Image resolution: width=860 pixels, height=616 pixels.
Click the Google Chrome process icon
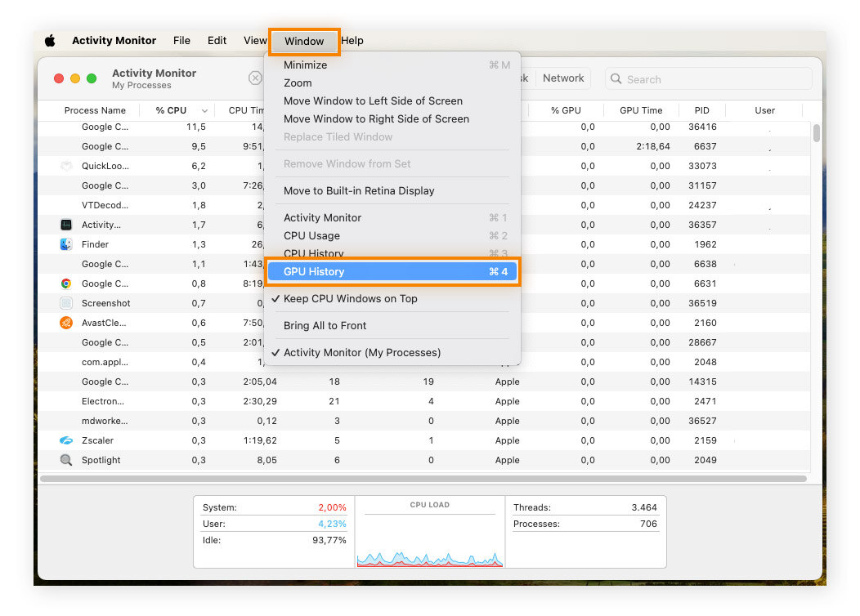click(66, 283)
